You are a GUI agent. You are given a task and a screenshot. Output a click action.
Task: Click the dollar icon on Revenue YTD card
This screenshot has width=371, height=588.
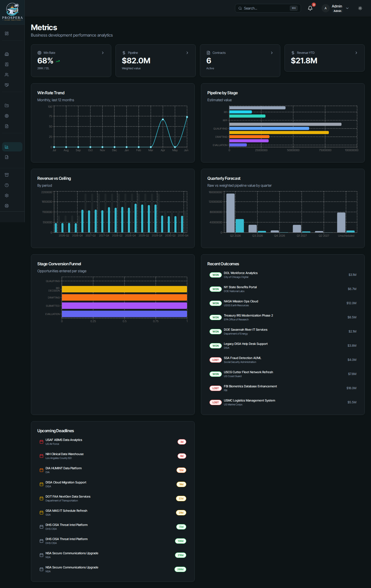coord(293,53)
